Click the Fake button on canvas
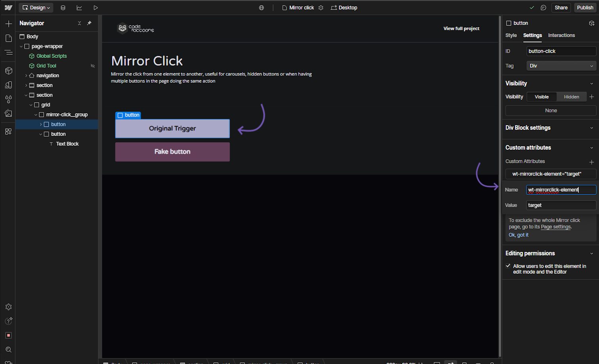Image resolution: width=599 pixels, height=364 pixels. click(172, 152)
